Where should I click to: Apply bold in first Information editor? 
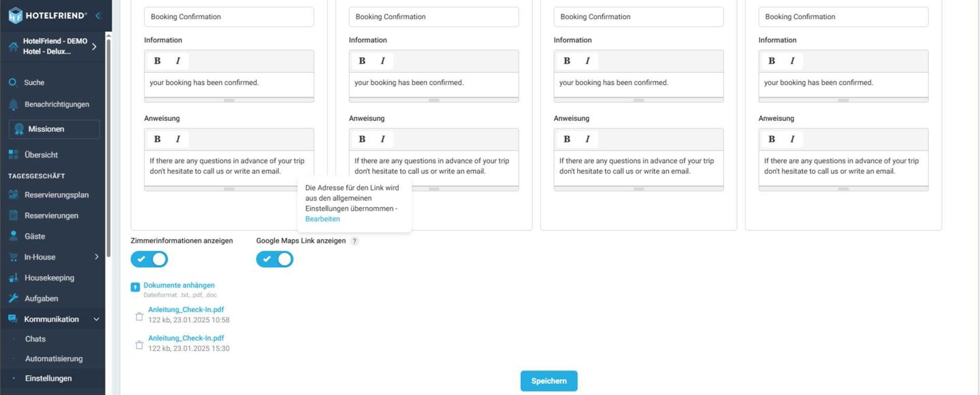[157, 61]
